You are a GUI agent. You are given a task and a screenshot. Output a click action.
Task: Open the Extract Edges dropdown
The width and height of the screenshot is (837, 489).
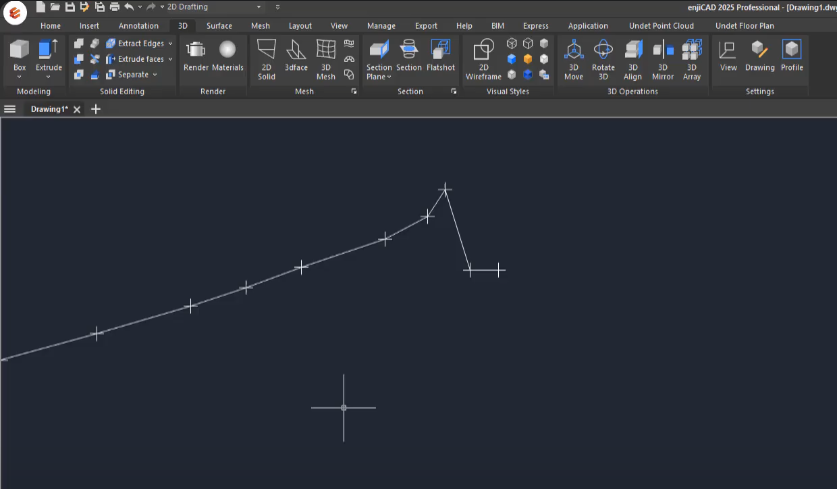pos(170,44)
